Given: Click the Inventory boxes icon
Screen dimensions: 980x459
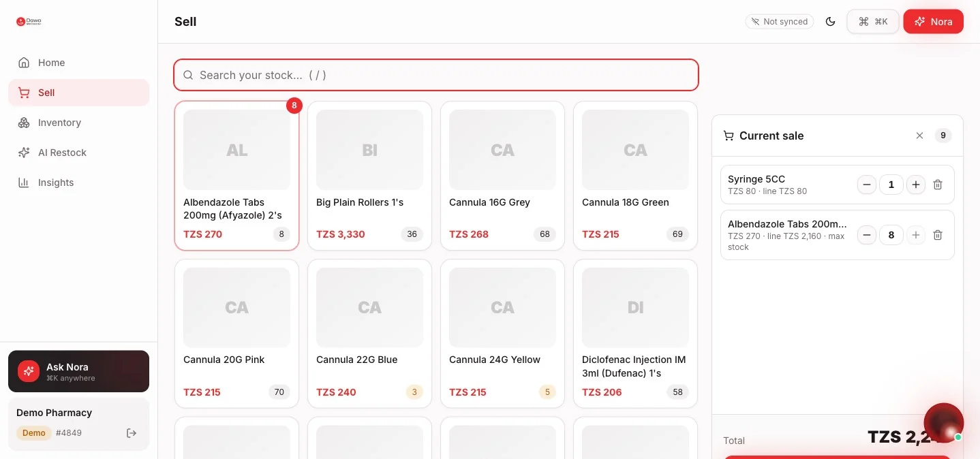Looking at the screenshot, I should pyautogui.click(x=24, y=123).
